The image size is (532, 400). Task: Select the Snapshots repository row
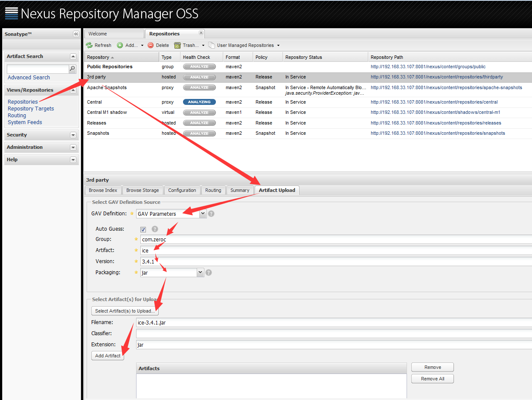(x=308, y=133)
